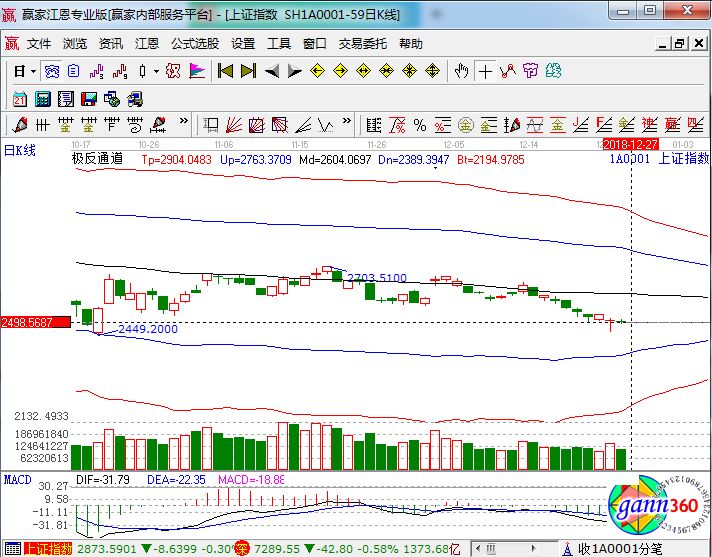Open the 公式选股 menu
Viewport: 712px width, 557px height.
point(195,44)
